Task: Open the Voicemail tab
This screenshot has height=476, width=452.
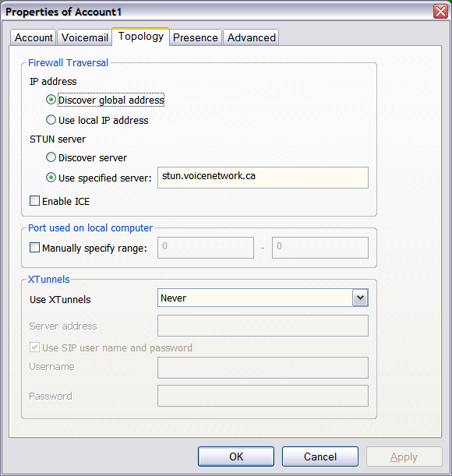Action: (x=85, y=37)
